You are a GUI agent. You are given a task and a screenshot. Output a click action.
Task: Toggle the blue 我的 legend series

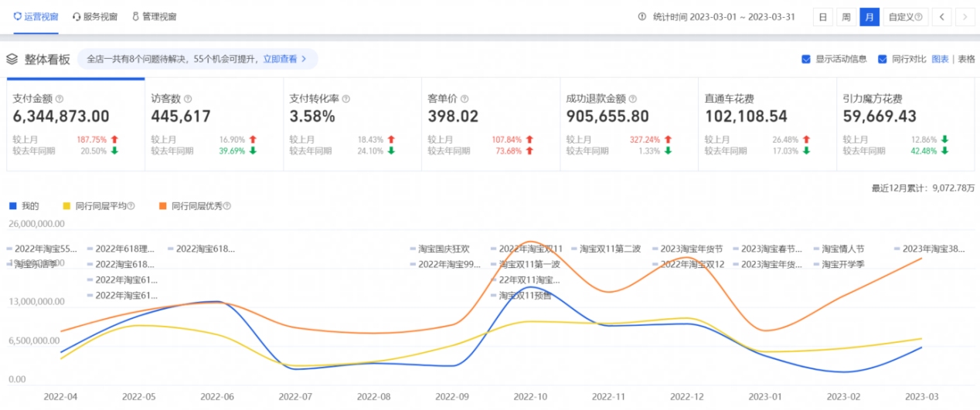(12, 206)
